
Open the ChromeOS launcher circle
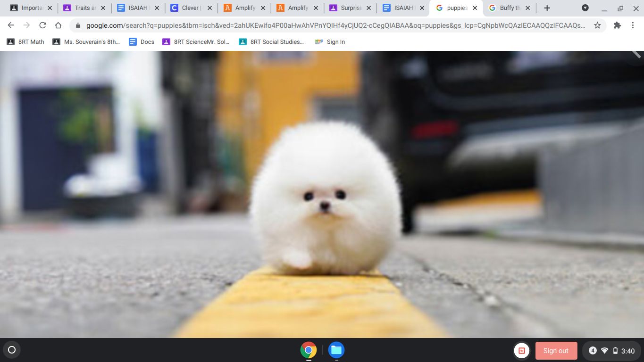[x=12, y=350]
